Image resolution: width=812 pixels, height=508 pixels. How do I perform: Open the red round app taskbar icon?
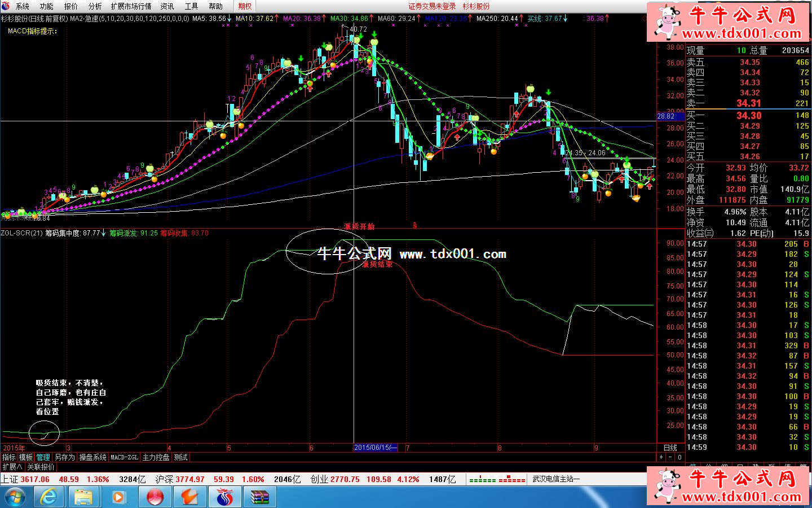point(155,497)
